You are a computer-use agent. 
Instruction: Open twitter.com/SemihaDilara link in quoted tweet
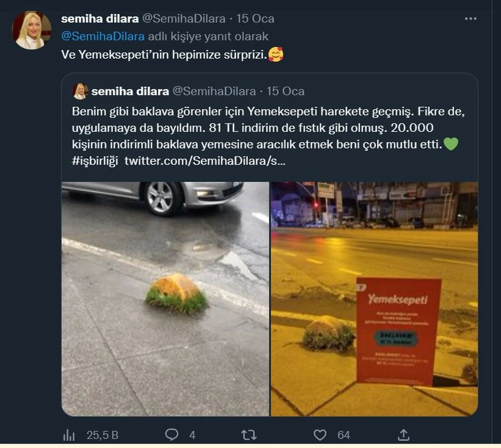(205, 161)
